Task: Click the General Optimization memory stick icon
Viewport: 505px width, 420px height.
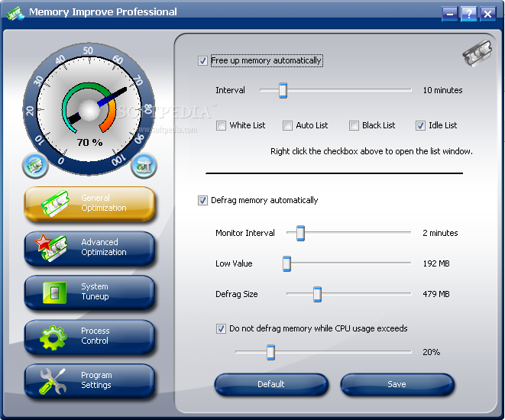Action: coord(55,203)
